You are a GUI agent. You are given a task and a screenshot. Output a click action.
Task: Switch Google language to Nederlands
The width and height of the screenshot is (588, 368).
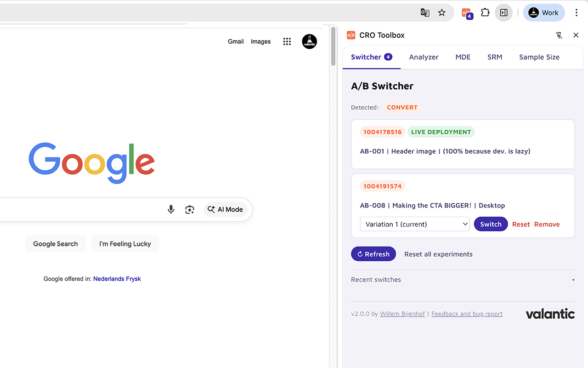pos(109,279)
